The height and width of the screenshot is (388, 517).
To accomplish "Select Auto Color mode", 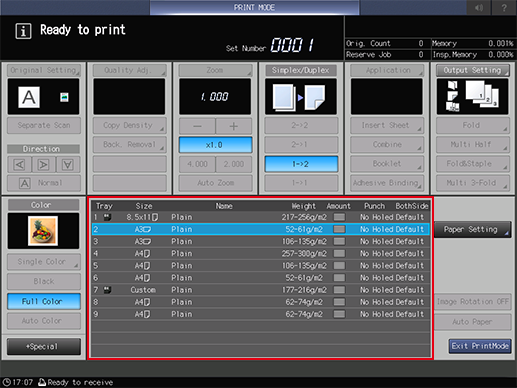I will click(44, 321).
